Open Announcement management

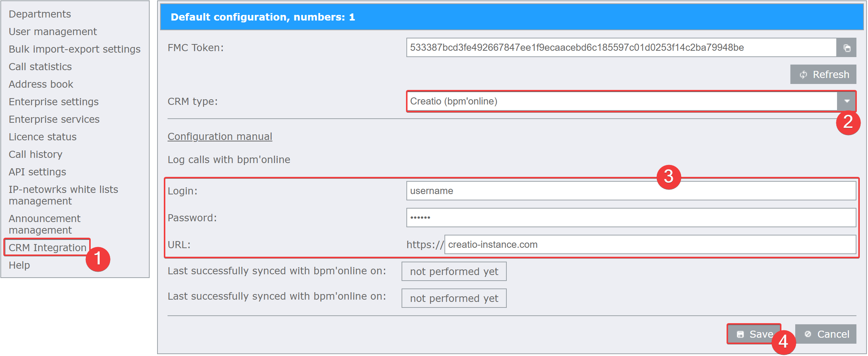44,224
